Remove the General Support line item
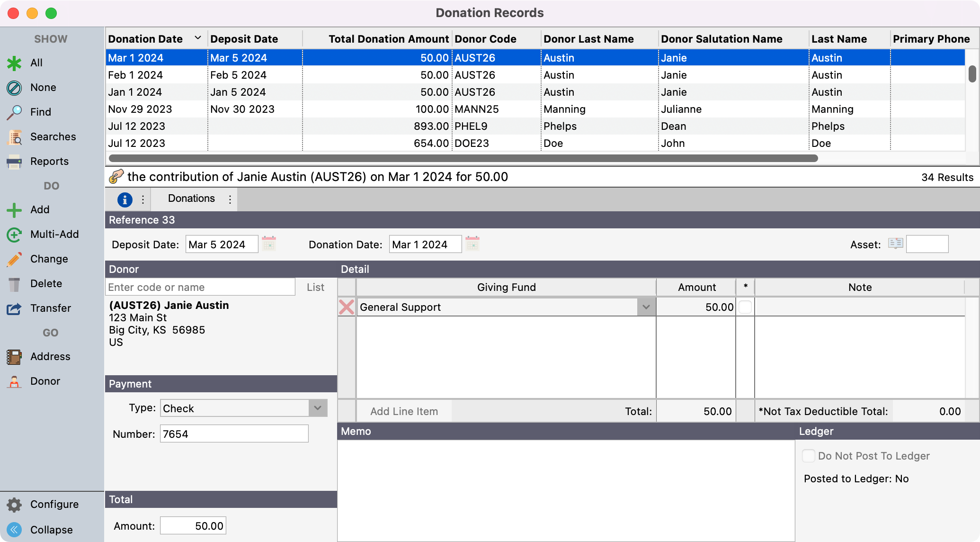The height and width of the screenshot is (542, 980). [x=347, y=307]
